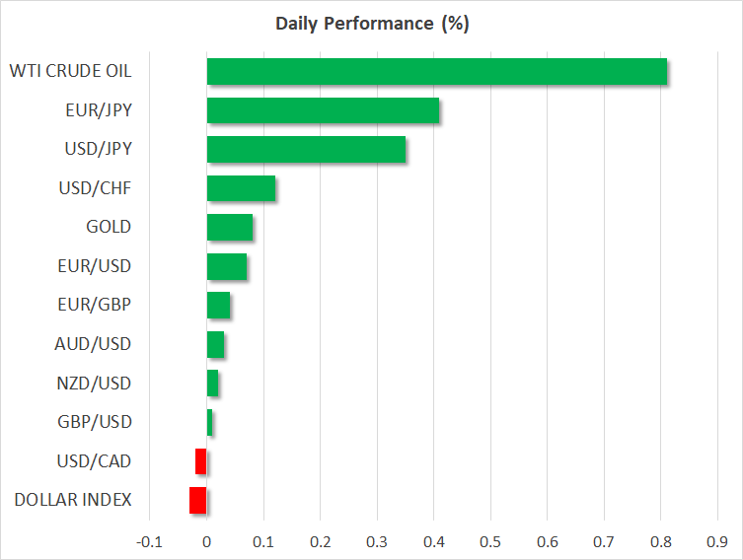
Task: Select the AUD/USD bar
Action: click(215, 345)
